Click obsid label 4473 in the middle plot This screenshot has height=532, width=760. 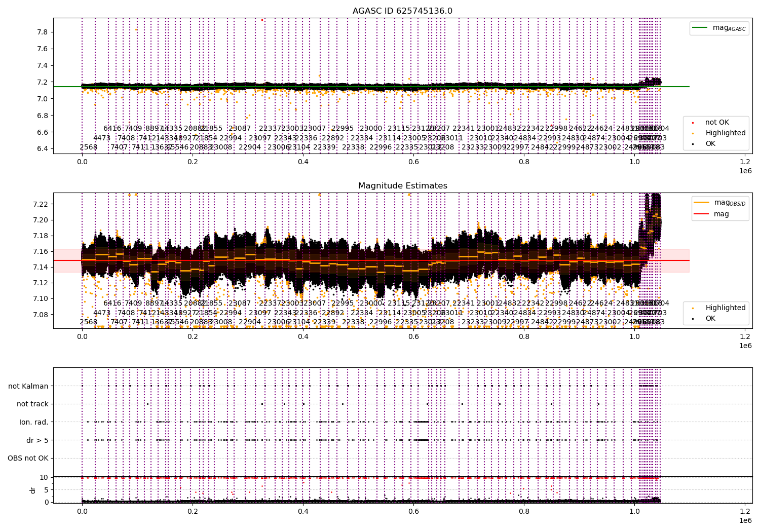click(102, 313)
